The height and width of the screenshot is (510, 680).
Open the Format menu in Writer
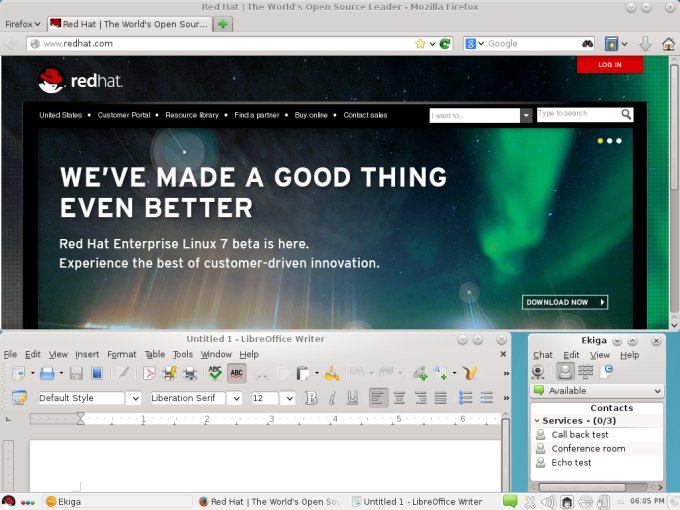pyautogui.click(x=121, y=354)
